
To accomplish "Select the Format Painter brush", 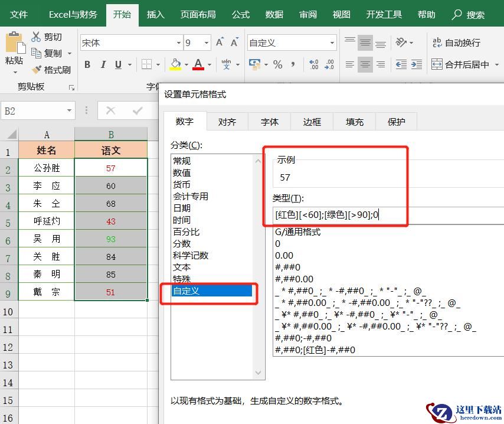I will tap(37, 70).
